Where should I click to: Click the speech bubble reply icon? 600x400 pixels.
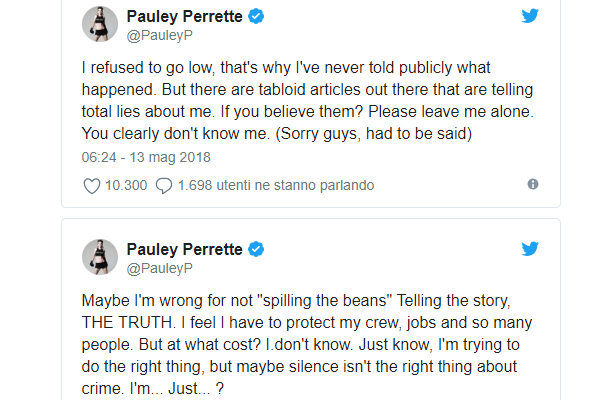coord(164,185)
